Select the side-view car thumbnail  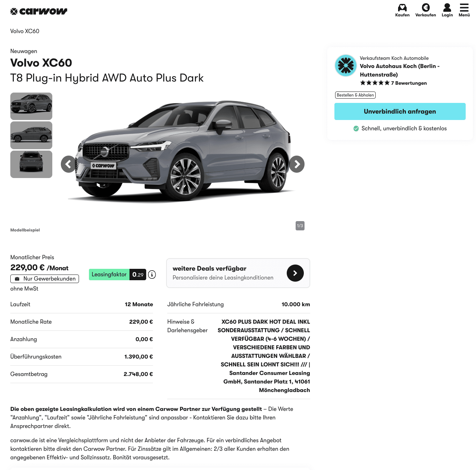click(31, 135)
